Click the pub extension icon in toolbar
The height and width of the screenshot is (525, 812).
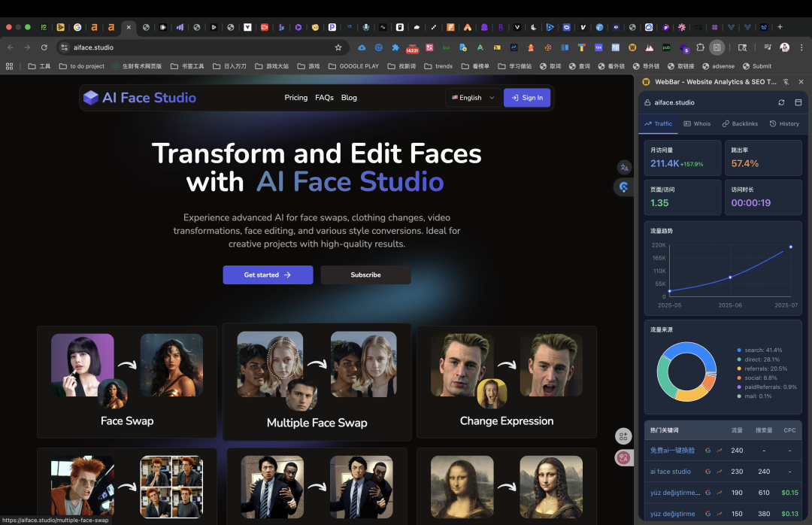coord(666,47)
